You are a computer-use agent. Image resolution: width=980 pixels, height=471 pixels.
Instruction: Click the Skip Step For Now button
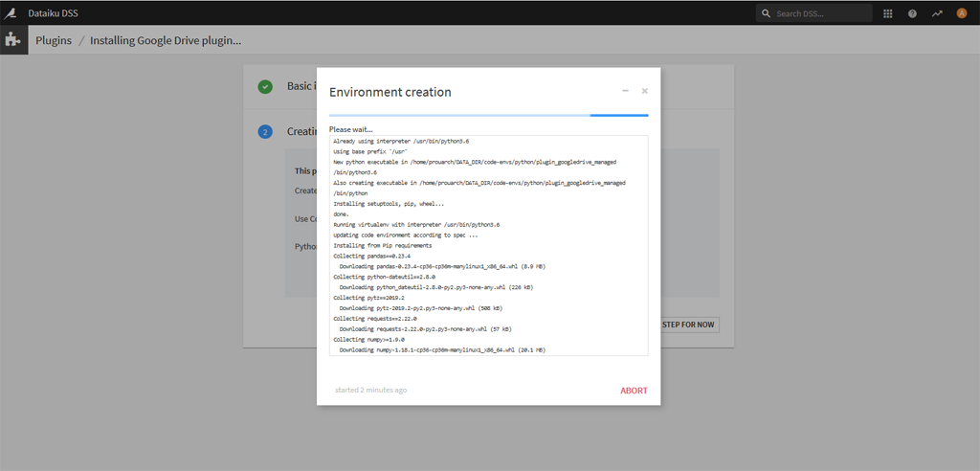(x=689, y=325)
